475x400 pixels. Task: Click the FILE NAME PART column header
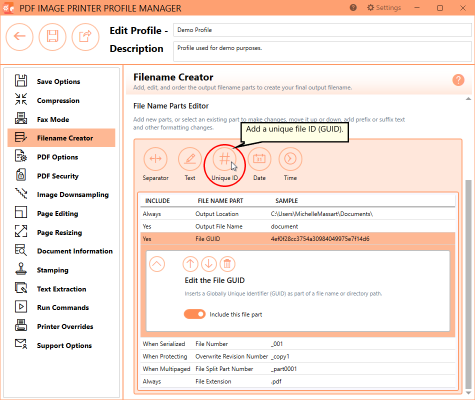[220, 201]
